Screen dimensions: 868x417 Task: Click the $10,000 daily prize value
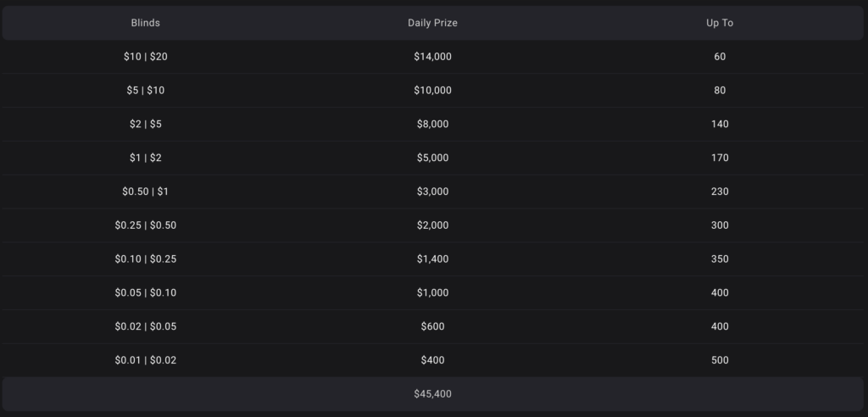coord(433,91)
